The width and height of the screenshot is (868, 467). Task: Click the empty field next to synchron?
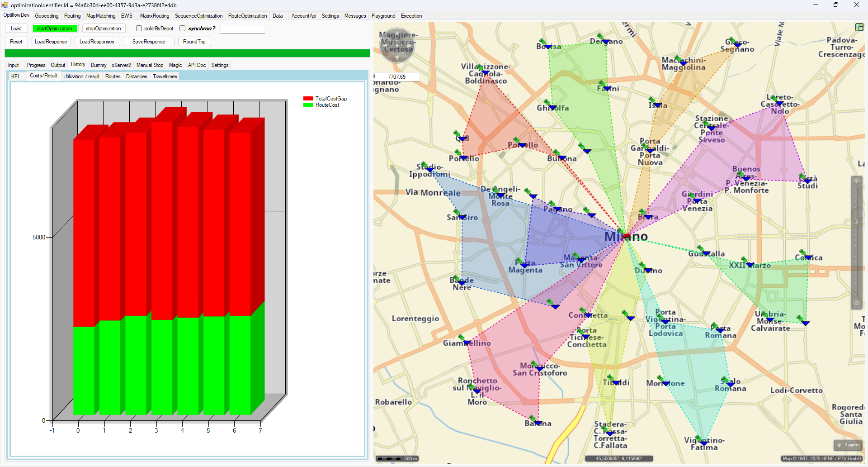point(242,29)
